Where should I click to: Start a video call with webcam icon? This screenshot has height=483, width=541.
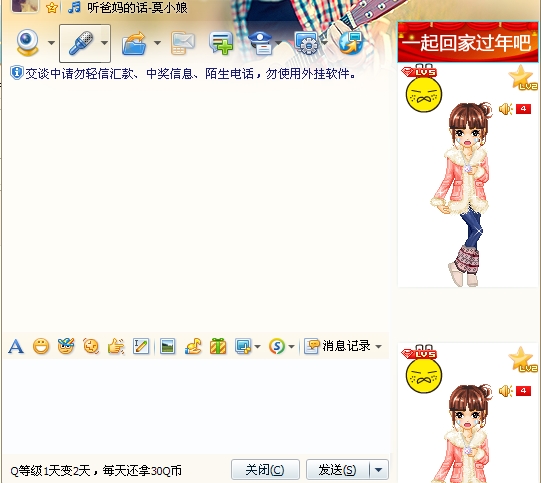click(x=27, y=43)
